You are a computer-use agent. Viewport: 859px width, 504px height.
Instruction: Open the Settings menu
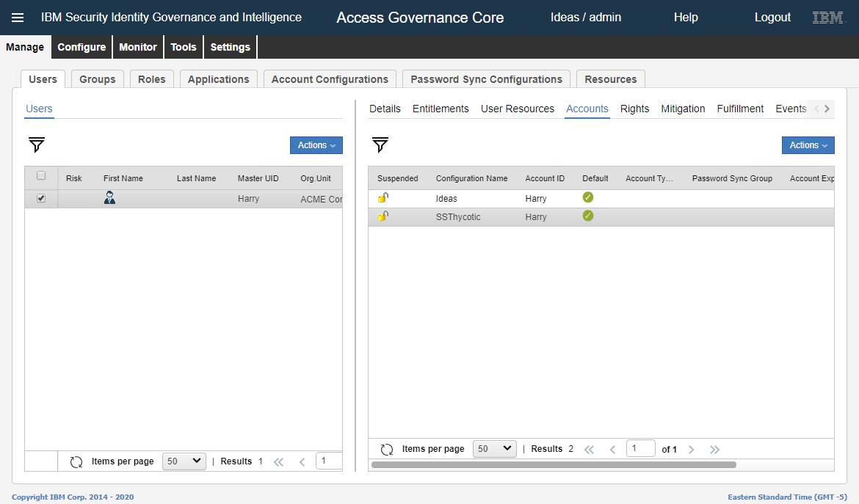(230, 47)
